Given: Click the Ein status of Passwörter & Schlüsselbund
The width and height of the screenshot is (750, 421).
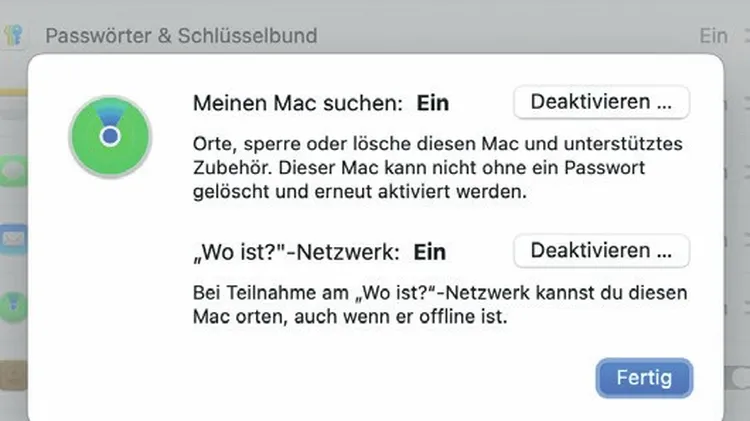Looking at the screenshot, I should tap(713, 36).
